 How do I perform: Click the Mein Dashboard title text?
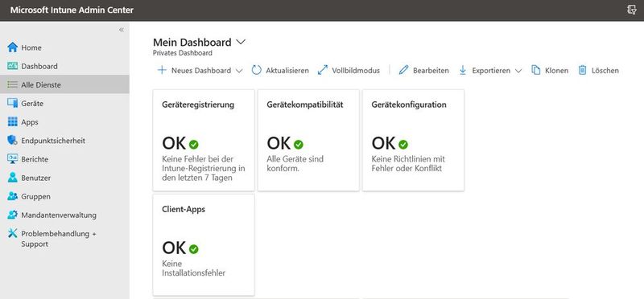pos(192,42)
